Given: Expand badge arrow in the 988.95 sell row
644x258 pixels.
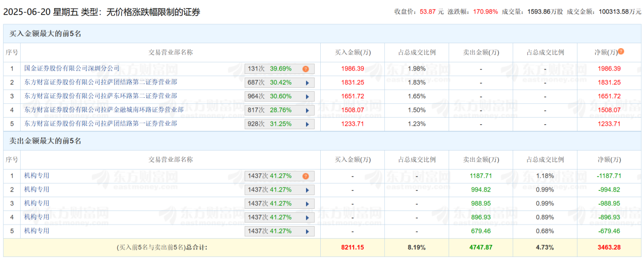Looking at the screenshot, I should (307, 204).
